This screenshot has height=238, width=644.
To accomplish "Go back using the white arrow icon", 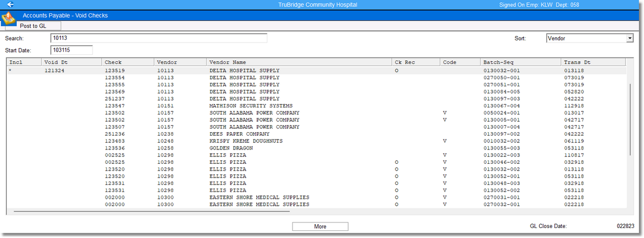I will tap(11, 4).
